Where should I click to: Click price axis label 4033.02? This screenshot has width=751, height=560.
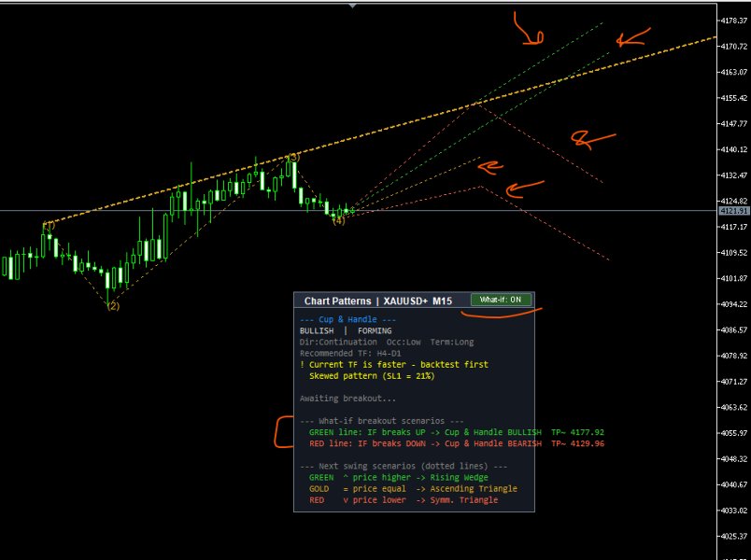734,511
